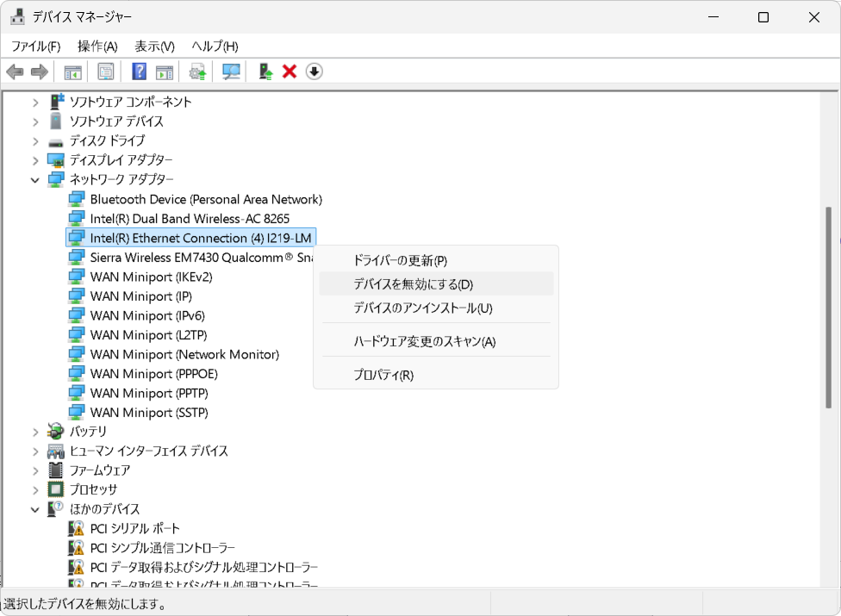
Task: Expand the バッテリ category
Action: pos(35,432)
